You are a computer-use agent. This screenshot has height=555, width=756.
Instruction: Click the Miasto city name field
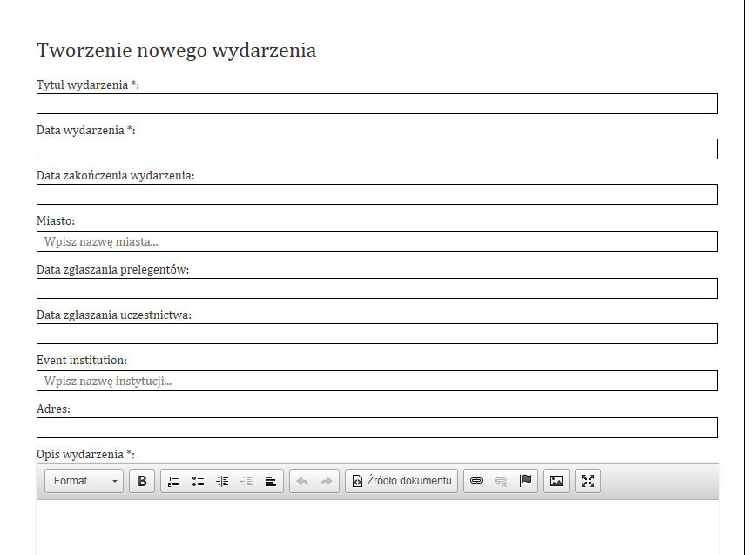[x=376, y=241]
